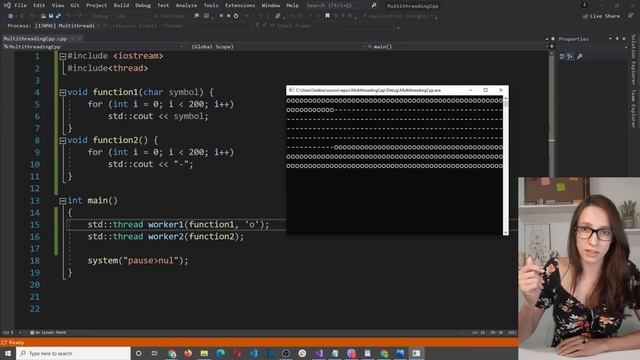The height and width of the screenshot is (360, 640).
Task: Open the account profile icon
Action: point(584,5)
